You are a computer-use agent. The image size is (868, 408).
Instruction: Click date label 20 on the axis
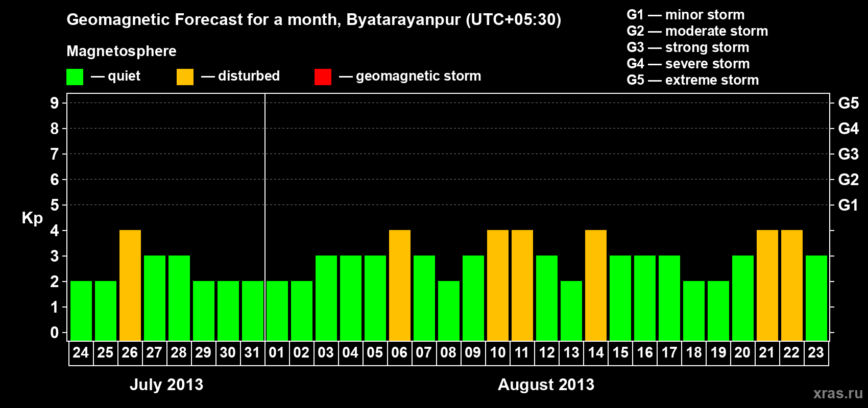[742, 352]
